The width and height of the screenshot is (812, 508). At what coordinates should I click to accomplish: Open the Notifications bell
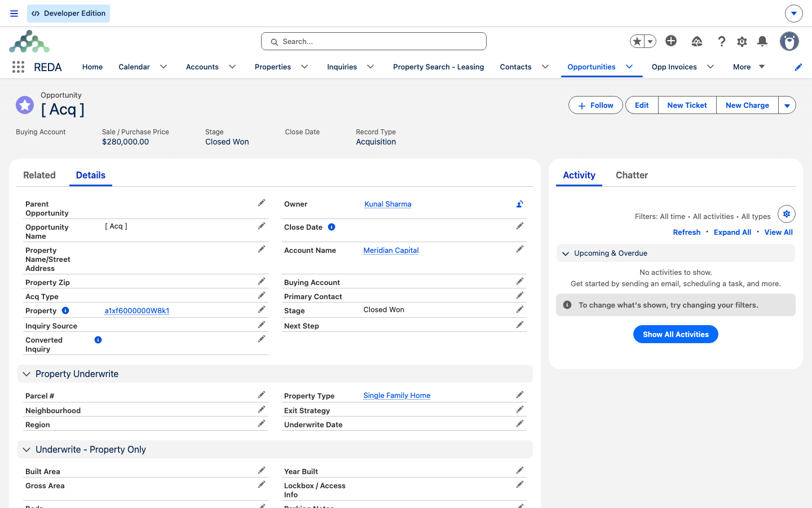tap(762, 41)
